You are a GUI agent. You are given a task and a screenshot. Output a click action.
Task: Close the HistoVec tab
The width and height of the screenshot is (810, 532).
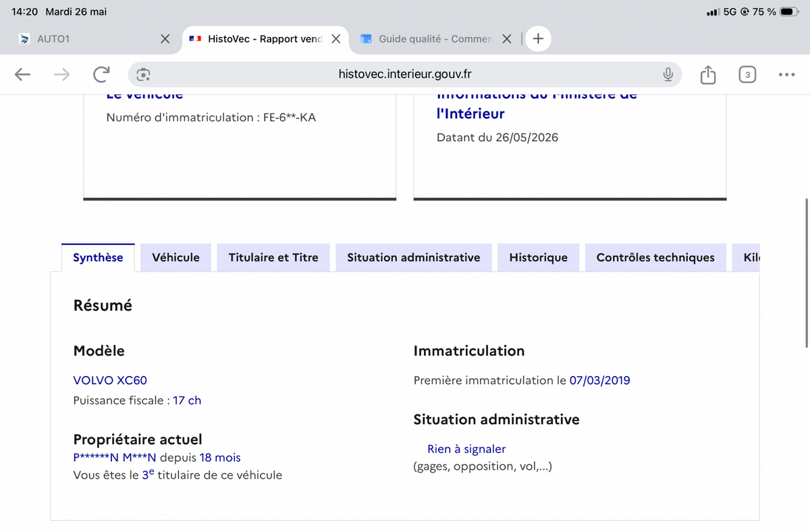(x=335, y=39)
